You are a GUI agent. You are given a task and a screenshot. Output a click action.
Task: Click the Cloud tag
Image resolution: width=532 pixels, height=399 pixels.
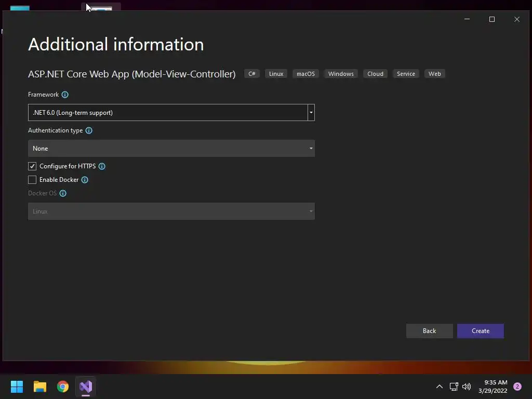(x=375, y=74)
